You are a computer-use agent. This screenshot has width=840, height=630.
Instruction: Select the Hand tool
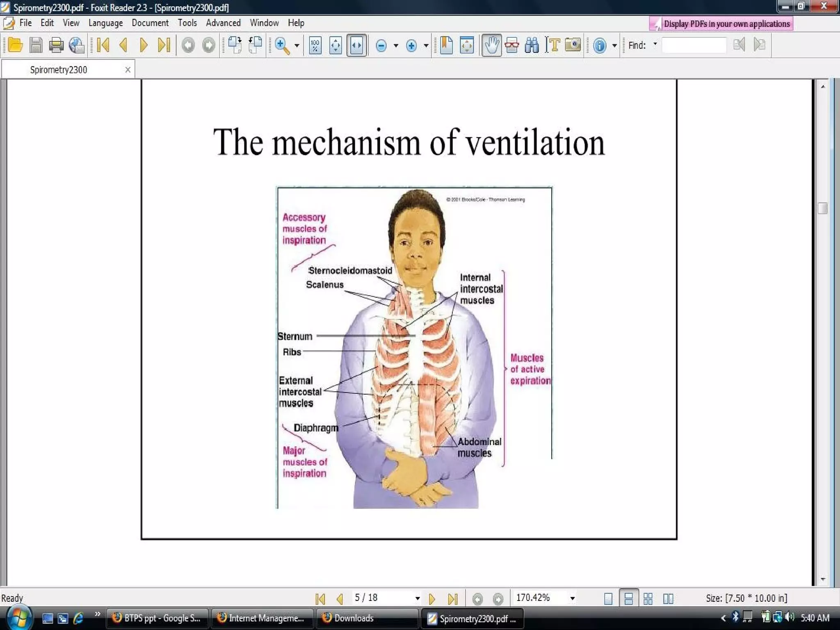coord(491,45)
